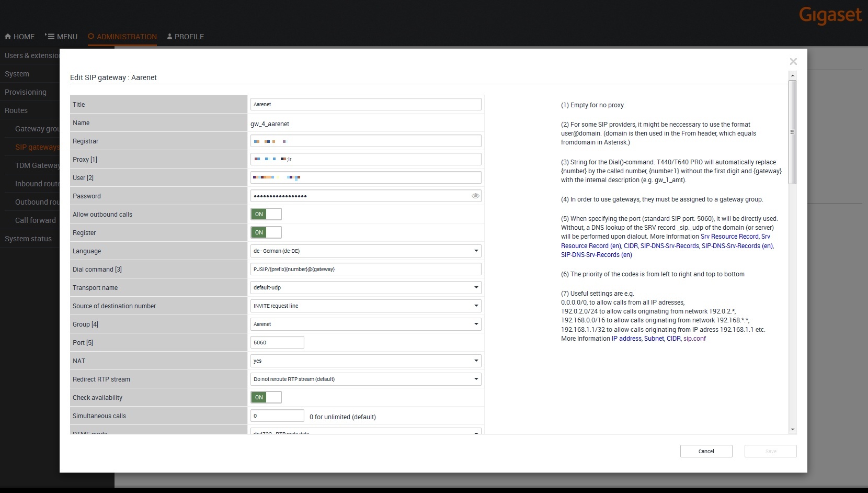
Task: Select Gateway groups in sidebar
Action: [37, 129]
